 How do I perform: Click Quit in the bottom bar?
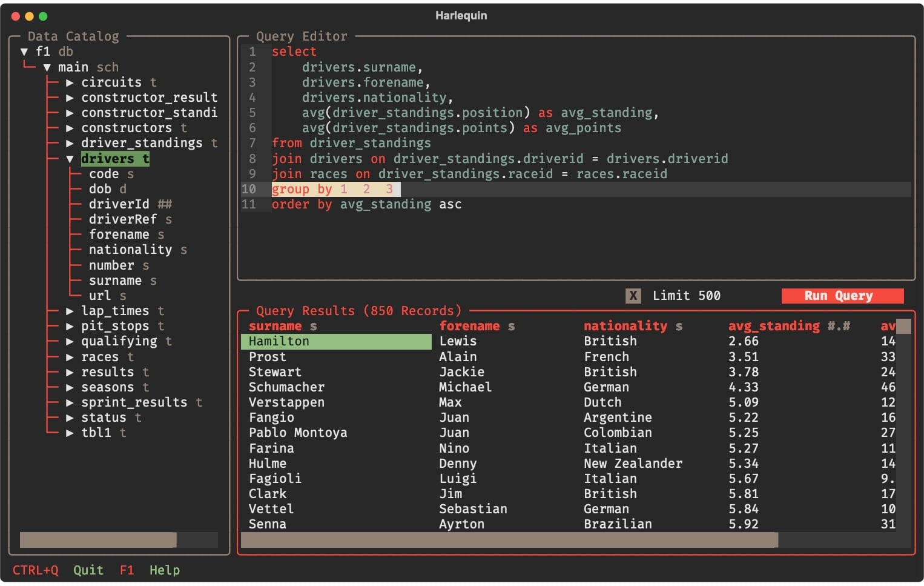click(88, 570)
